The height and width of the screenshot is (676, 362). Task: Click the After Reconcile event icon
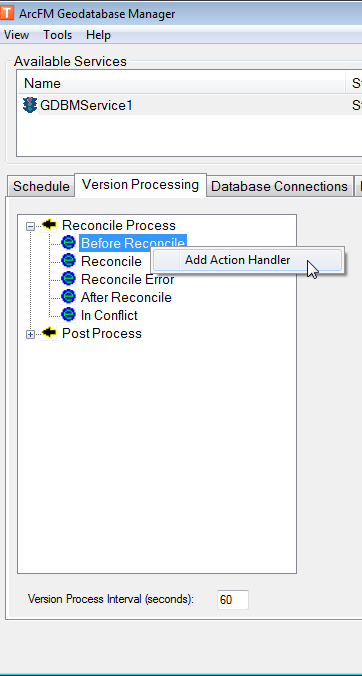68,297
